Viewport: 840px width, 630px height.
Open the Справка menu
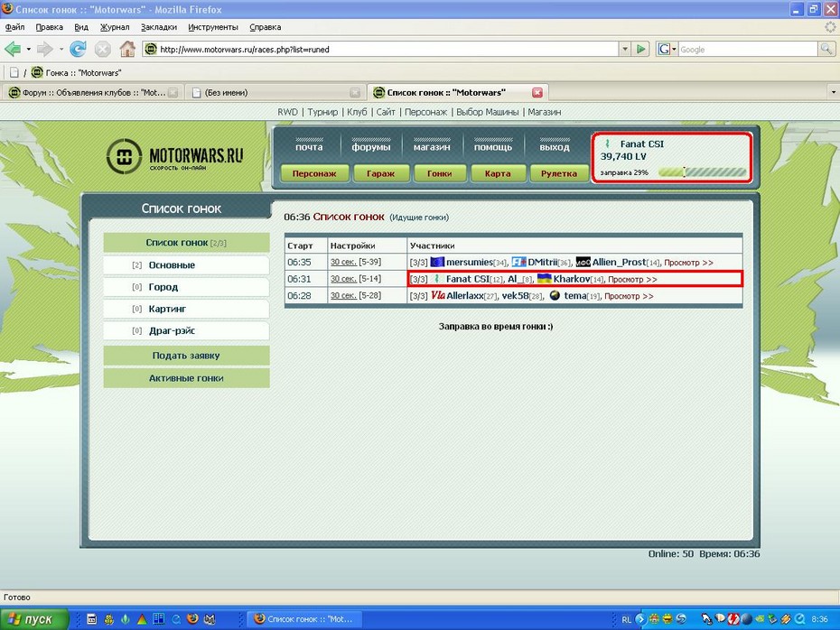point(266,27)
